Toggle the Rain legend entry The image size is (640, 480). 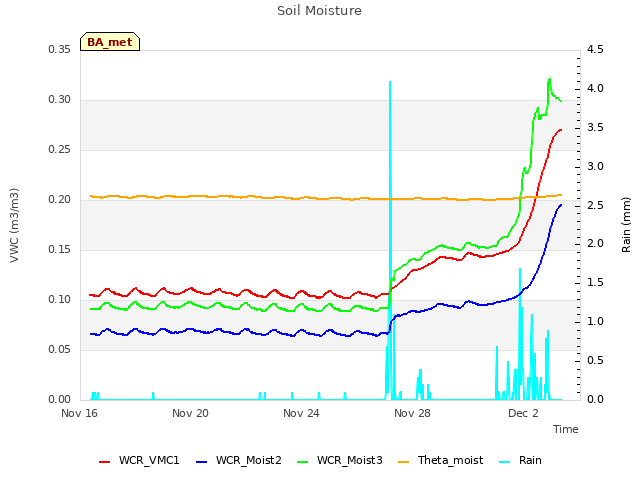tap(520, 460)
